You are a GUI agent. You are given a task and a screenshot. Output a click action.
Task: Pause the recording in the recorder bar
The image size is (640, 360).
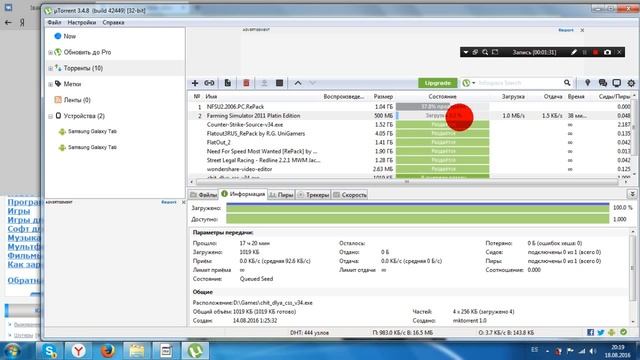[x=584, y=52]
